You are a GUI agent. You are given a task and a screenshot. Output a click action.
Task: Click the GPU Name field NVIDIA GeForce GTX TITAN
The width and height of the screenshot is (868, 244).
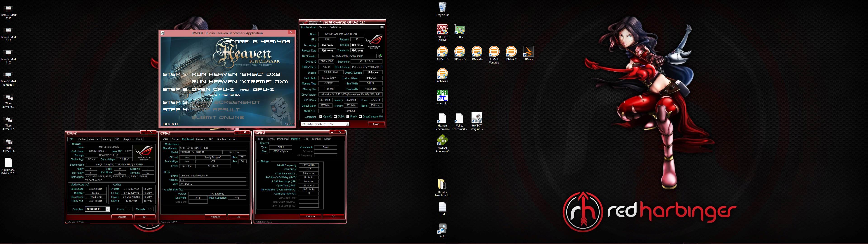pos(341,34)
